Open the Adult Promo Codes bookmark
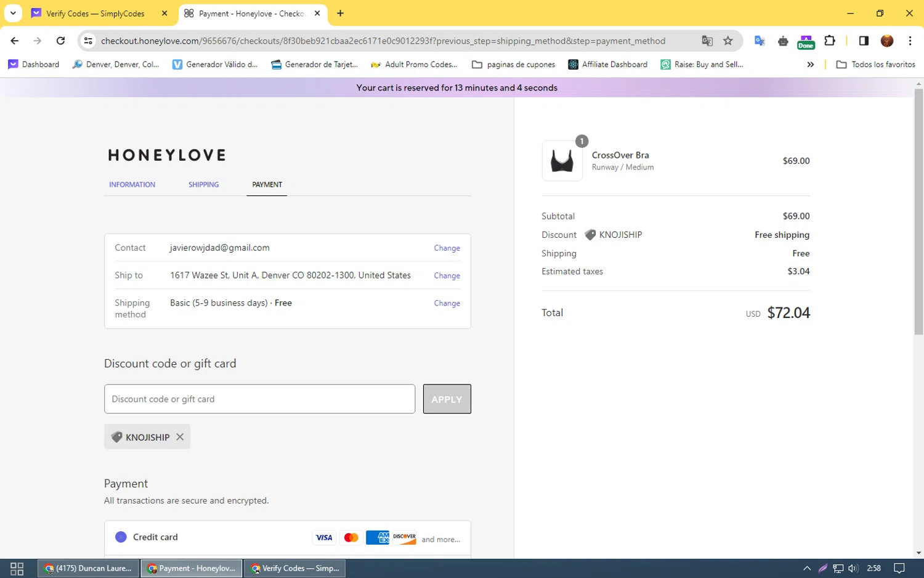This screenshot has height=578, width=924. point(414,64)
